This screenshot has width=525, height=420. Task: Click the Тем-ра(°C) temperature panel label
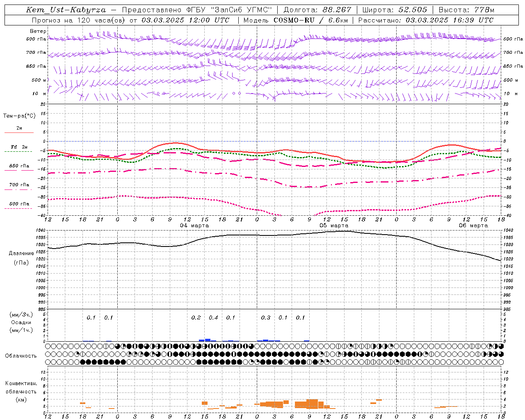point(19,116)
